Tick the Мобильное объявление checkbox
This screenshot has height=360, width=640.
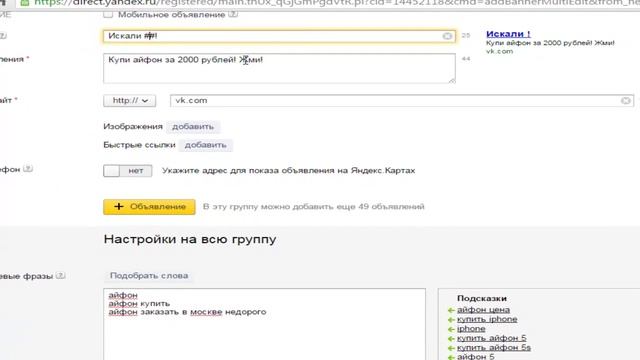click(x=108, y=14)
